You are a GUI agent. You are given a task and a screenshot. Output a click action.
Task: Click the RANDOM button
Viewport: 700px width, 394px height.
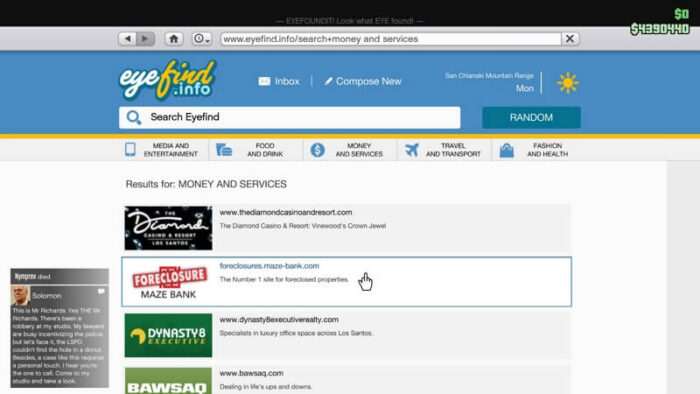[x=531, y=117]
